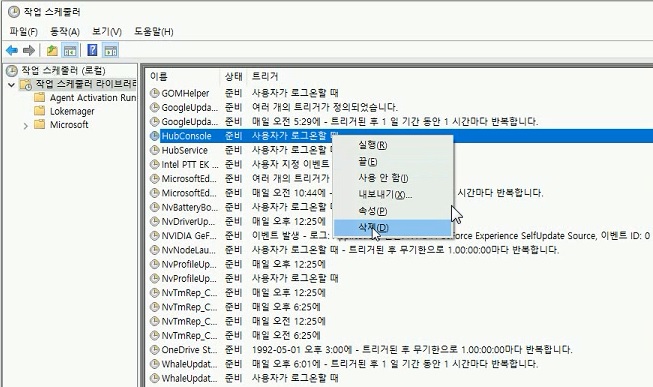Screen dimensions: 653x387
Task: Open the 도움말(H) menu
Action: tap(154, 32)
